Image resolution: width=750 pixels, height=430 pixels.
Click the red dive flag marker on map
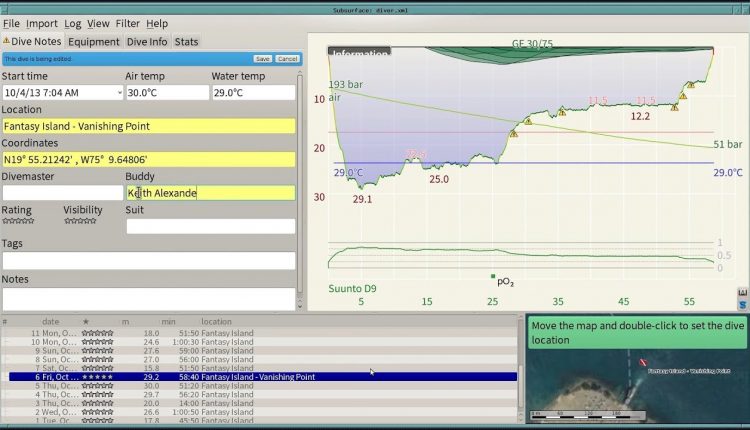[x=643, y=363]
